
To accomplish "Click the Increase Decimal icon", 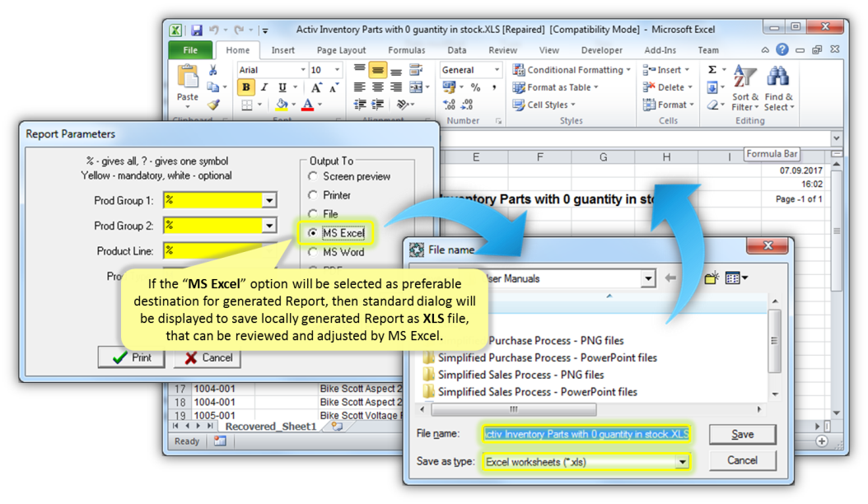I will pos(449,104).
